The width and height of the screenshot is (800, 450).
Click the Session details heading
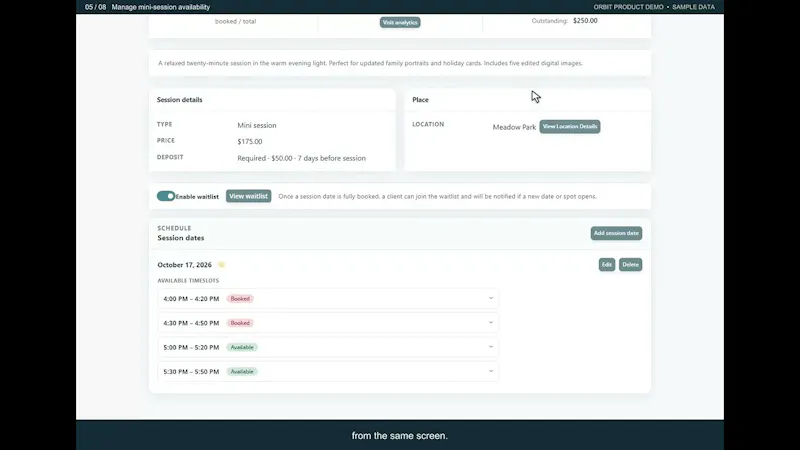180,99
